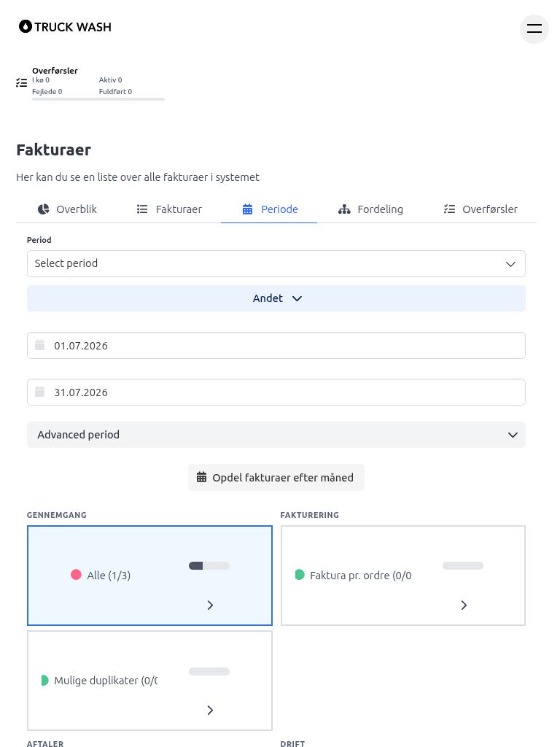Screen dimensions: 560x747
Task: Click the arrow in Faktura pr. ordre card
Action: coord(464,605)
